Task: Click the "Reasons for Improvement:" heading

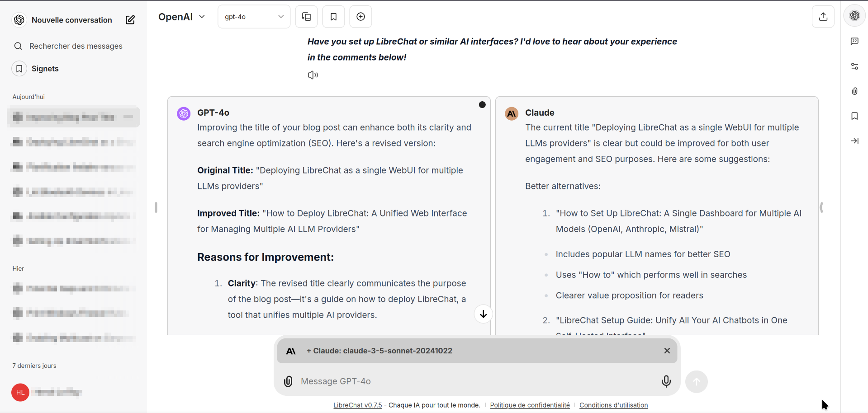Action: [x=266, y=257]
